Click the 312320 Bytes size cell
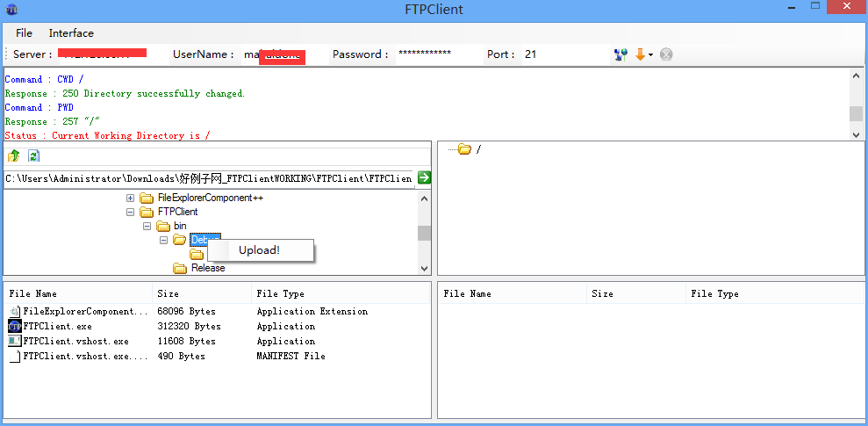 coord(189,326)
